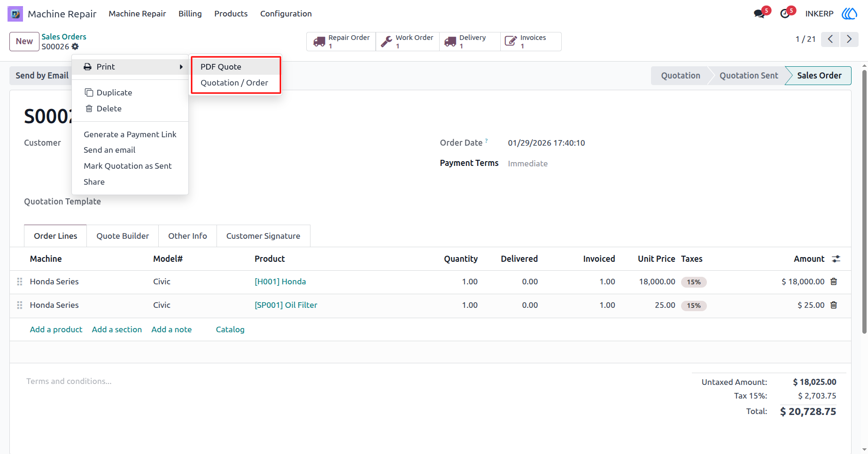Click the New button
The width and height of the screenshot is (868, 454).
(24, 41)
